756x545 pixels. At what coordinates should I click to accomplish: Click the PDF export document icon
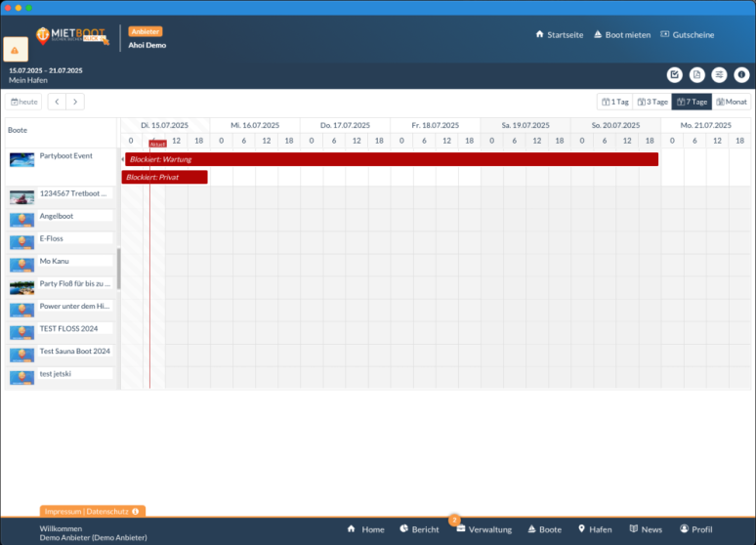click(x=696, y=75)
